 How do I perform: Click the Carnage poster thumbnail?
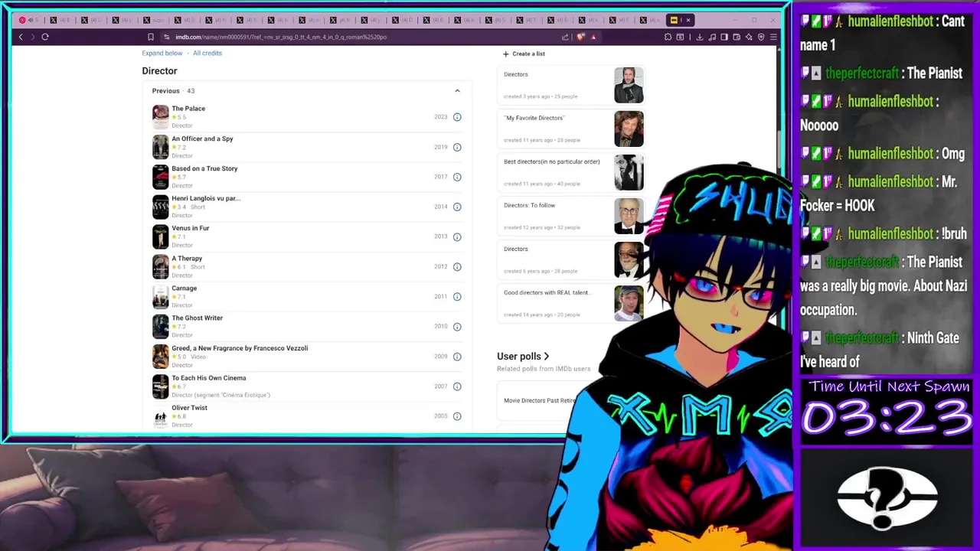pos(160,296)
